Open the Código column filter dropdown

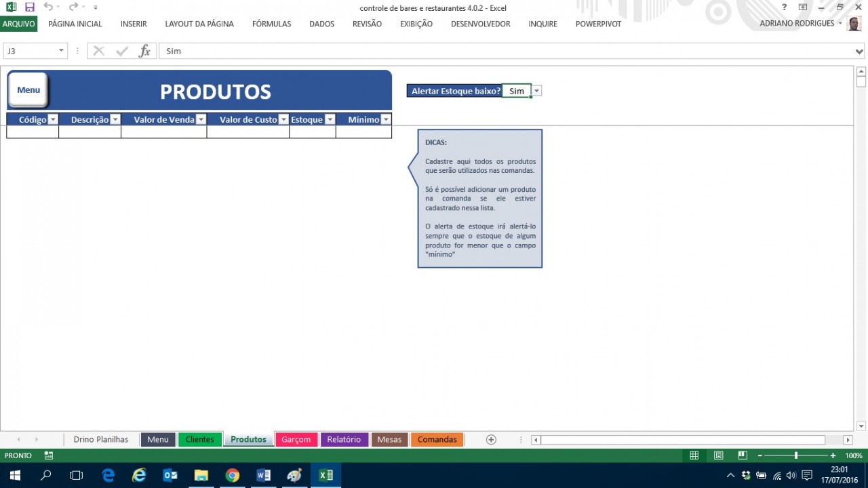coord(53,119)
